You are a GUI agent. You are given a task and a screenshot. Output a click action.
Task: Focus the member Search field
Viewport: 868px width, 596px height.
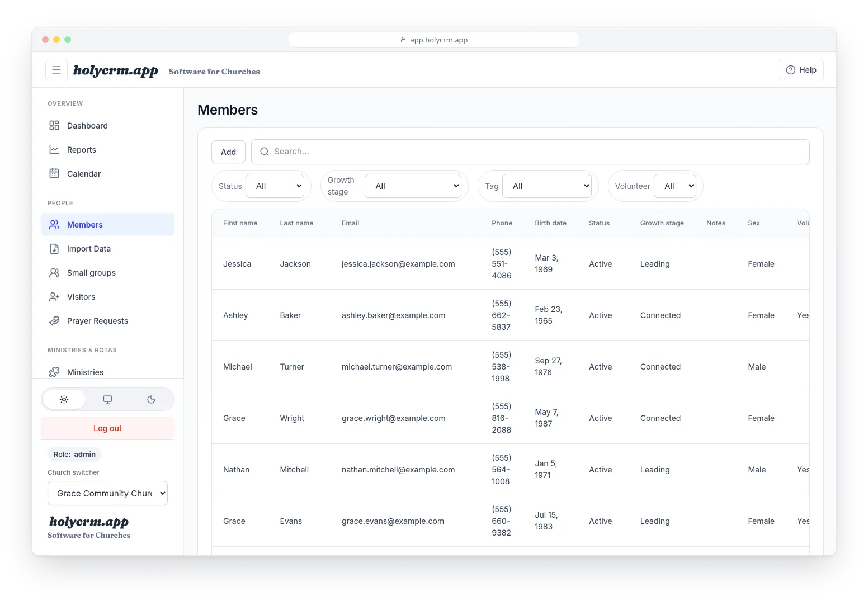[x=530, y=152]
